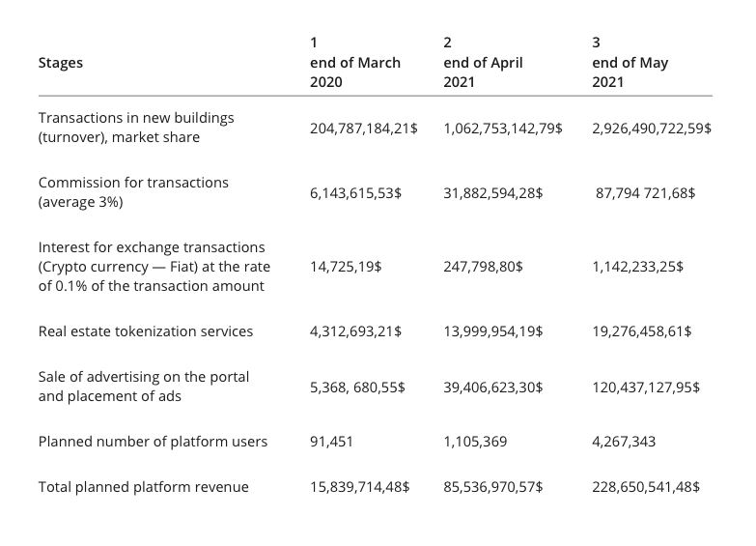756x546 pixels.
Task: Click the 91,451 platform users value
Action: click(331, 442)
